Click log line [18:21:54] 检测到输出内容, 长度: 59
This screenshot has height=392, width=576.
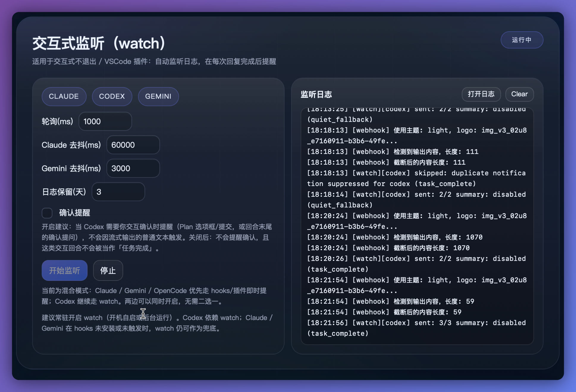coord(391,301)
